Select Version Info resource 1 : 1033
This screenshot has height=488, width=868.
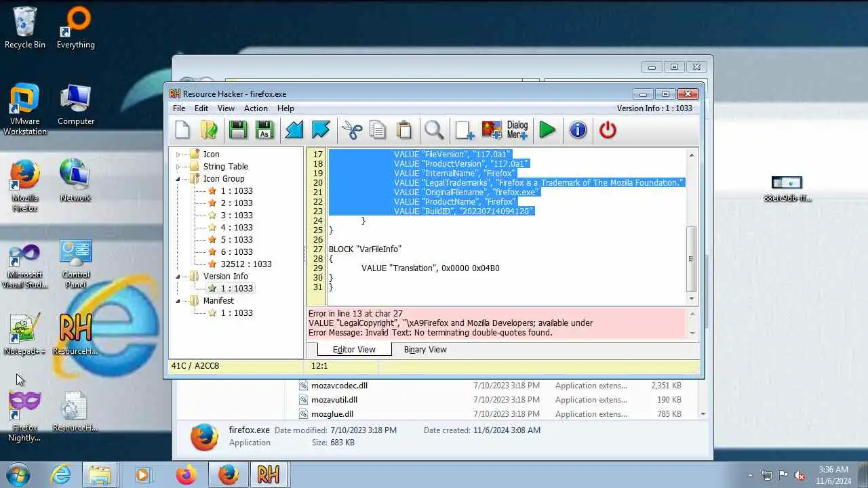(x=236, y=289)
